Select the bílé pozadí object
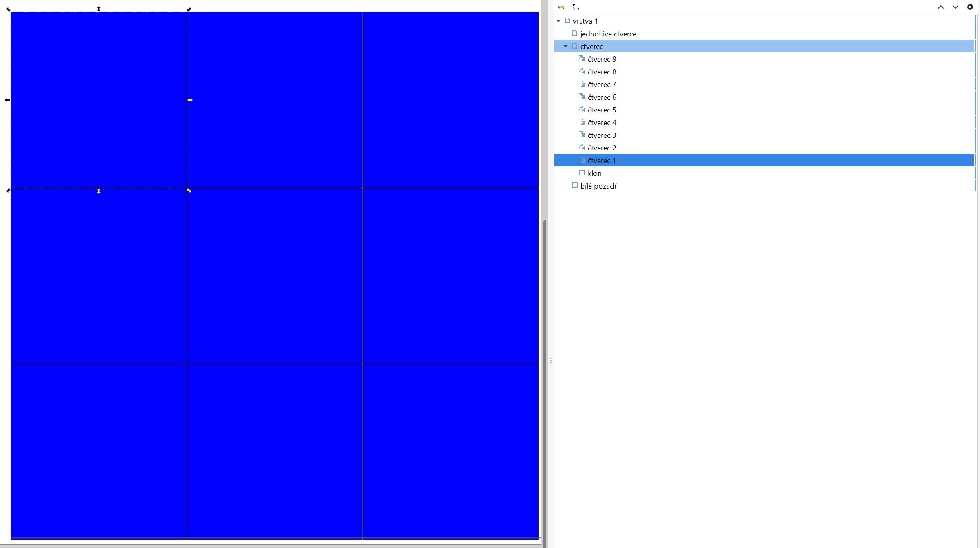The height and width of the screenshot is (548, 980). point(598,186)
